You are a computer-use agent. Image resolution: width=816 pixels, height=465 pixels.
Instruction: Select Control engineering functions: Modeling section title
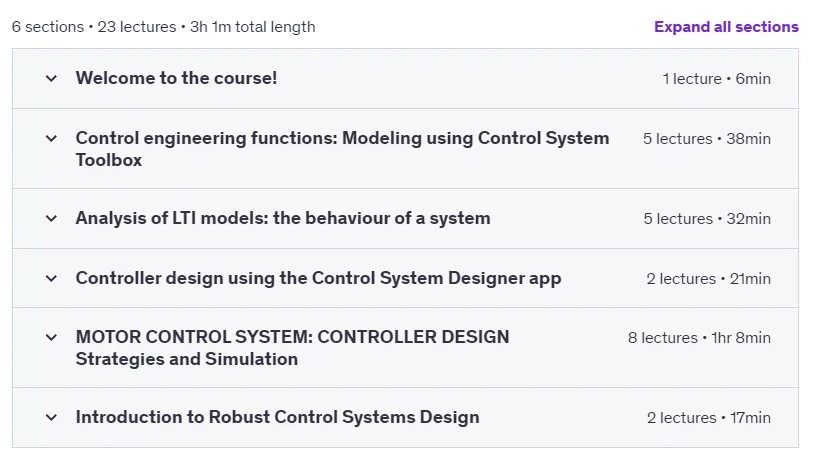click(342, 149)
